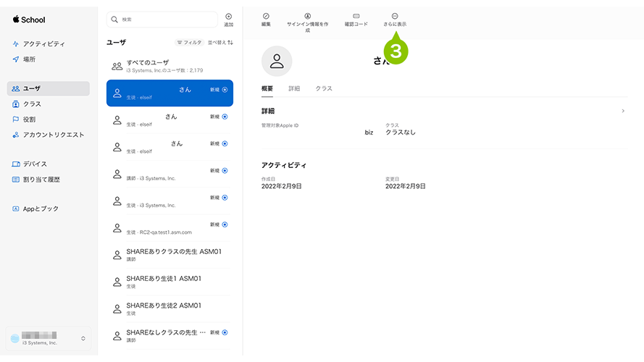Click the Apple School logo
The height and width of the screenshot is (362, 644).
coord(29,20)
